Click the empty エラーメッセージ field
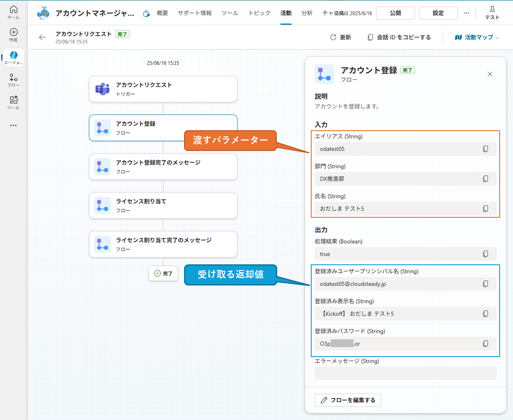 405,373
